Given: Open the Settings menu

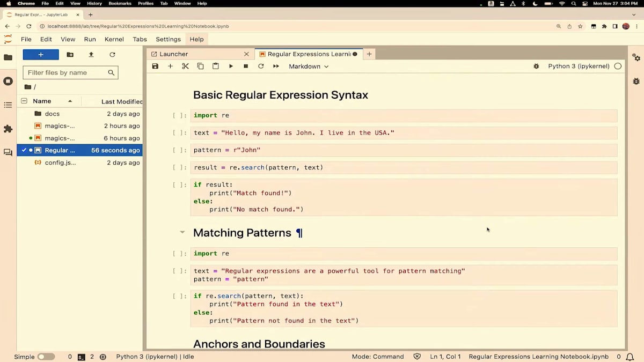Looking at the screenshot, I should (x=169, y=39).
